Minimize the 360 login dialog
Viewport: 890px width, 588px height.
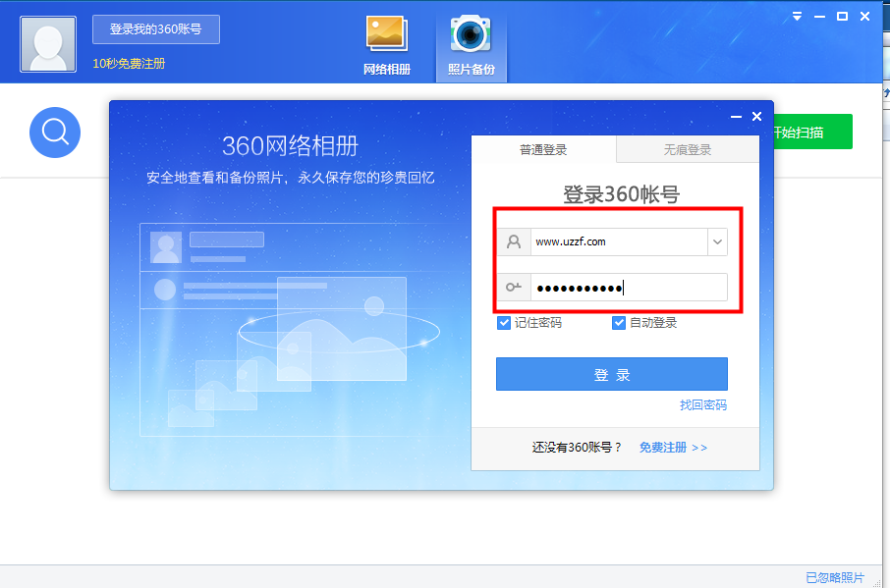coord(736,116)
